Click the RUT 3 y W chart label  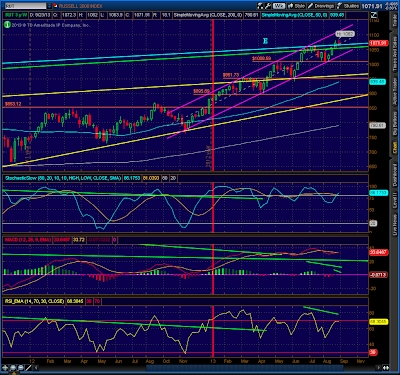point(16,15)
